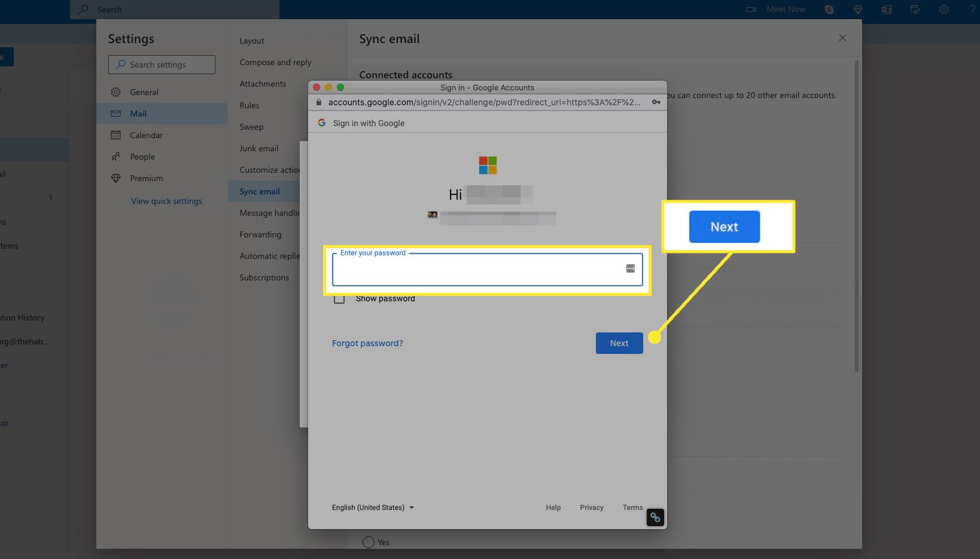Open Rules settings
980x559 pixels.
tap(249, 105)
